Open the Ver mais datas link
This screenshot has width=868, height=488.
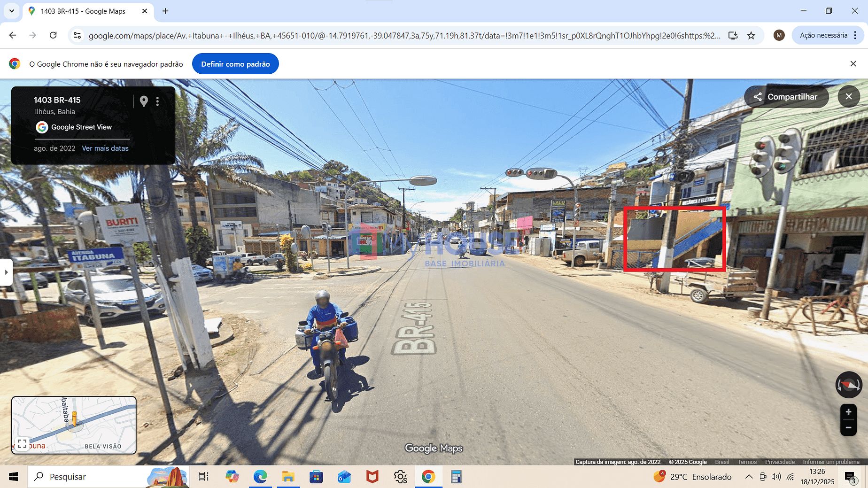[105, 148]
